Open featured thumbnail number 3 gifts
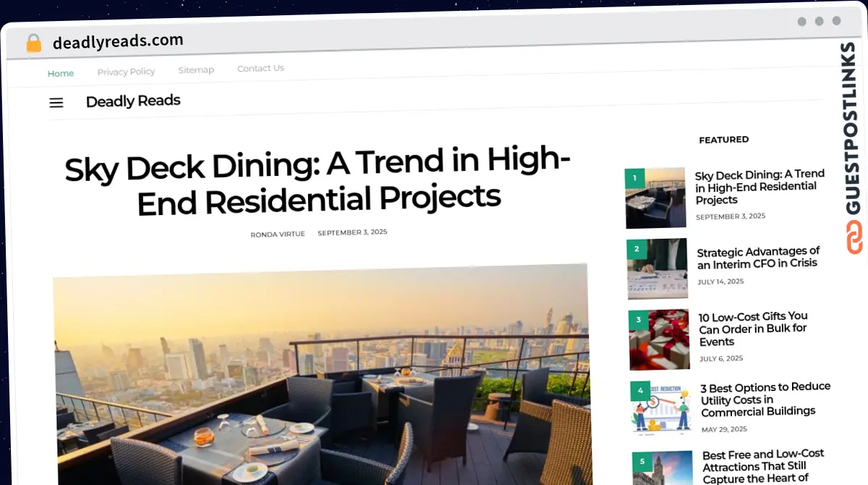 point(659,339)
